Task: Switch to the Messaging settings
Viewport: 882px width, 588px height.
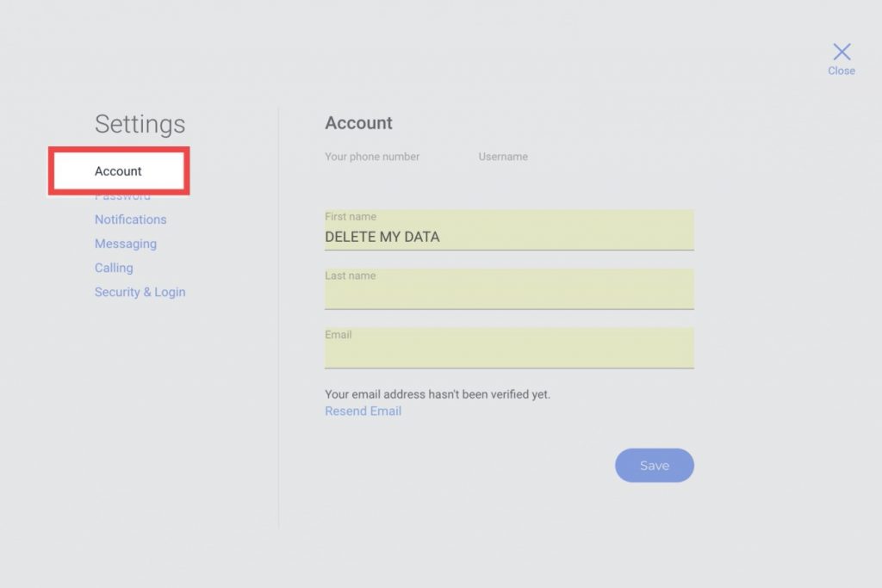Action: click(126, 244)
